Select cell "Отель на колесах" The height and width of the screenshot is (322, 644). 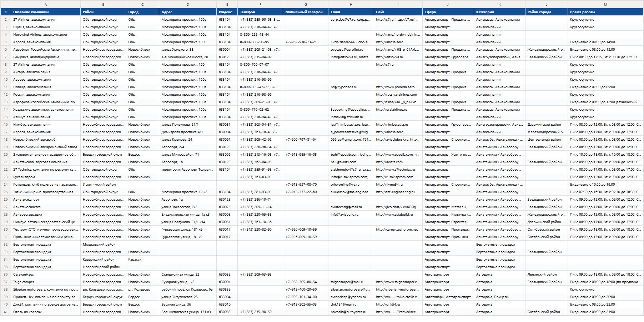pyautogui.click(x=46, y=312)
